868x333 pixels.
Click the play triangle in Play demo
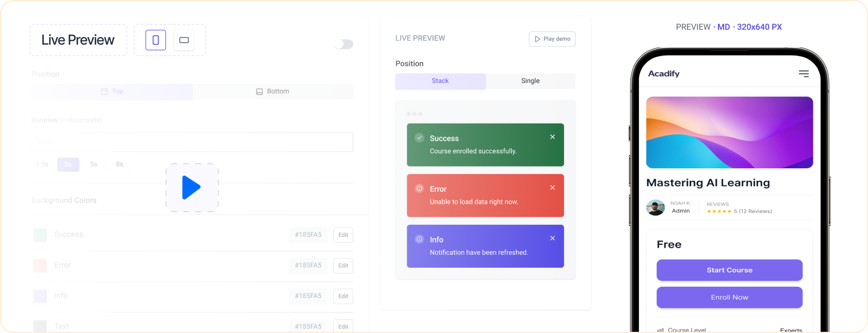(537, 39)
